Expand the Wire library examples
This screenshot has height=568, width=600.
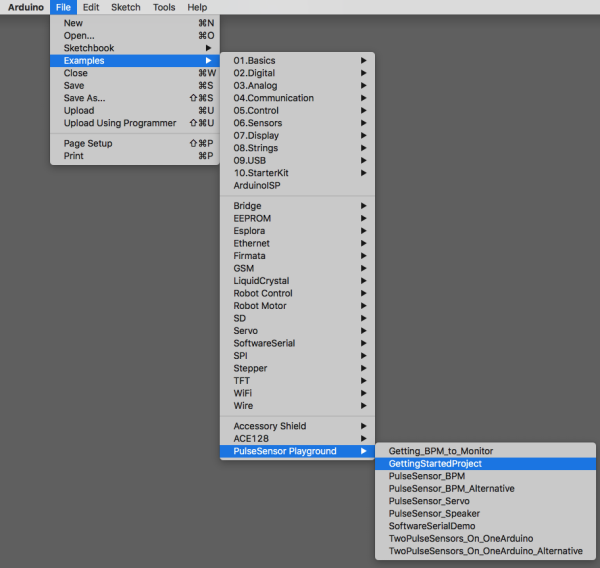tap(297, 406)
